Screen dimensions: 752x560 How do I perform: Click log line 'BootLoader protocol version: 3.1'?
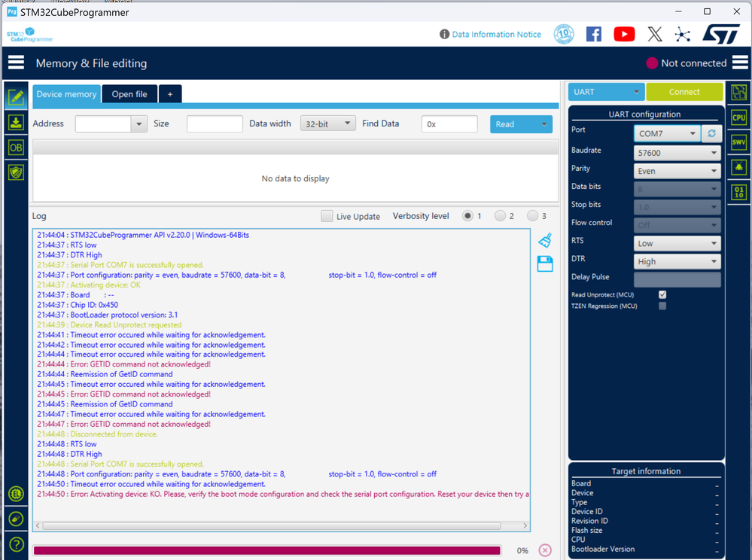click(x=108, y=315)
